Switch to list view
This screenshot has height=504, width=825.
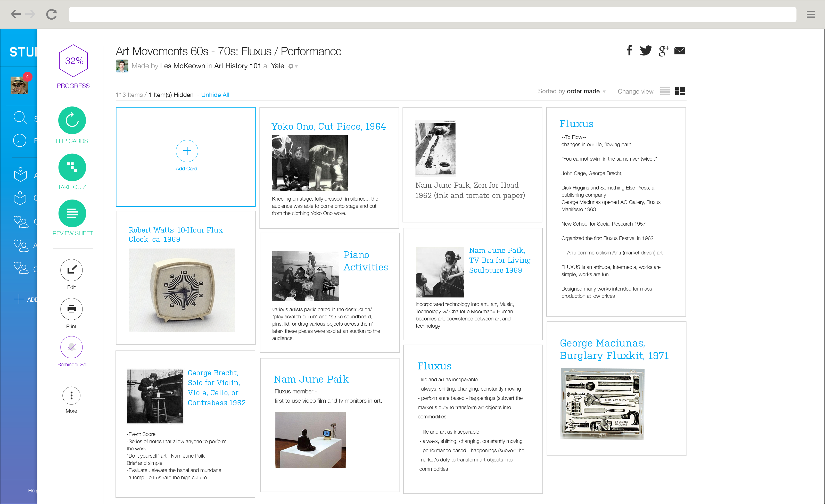(x=665, y=91)
